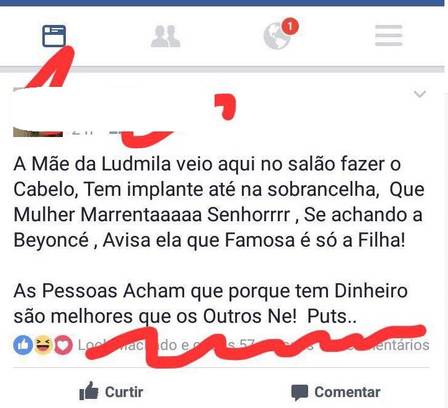Open the notifications globe icon
This screenshot has height=408, width=448.
(x=277, y=36)
